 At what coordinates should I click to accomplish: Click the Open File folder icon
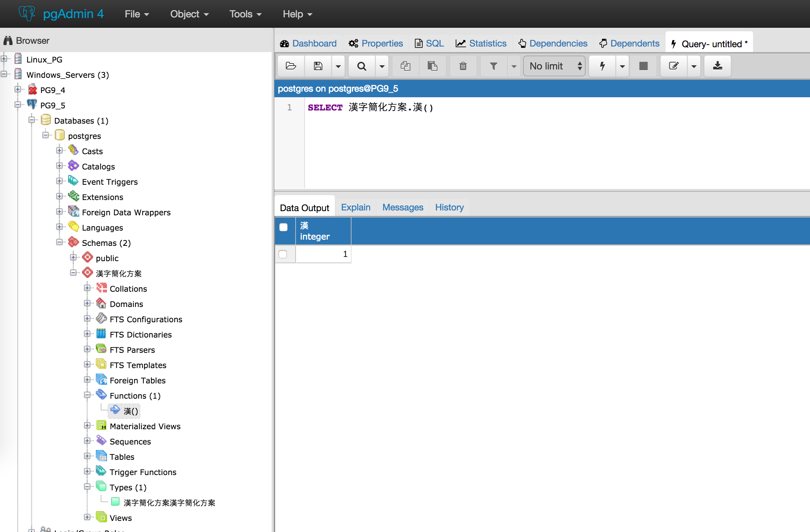pyautogui.click(x=291, y=66)
